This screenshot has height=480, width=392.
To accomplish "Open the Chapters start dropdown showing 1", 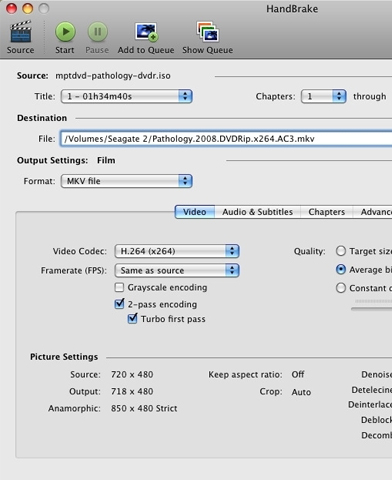I will (323, 97).
